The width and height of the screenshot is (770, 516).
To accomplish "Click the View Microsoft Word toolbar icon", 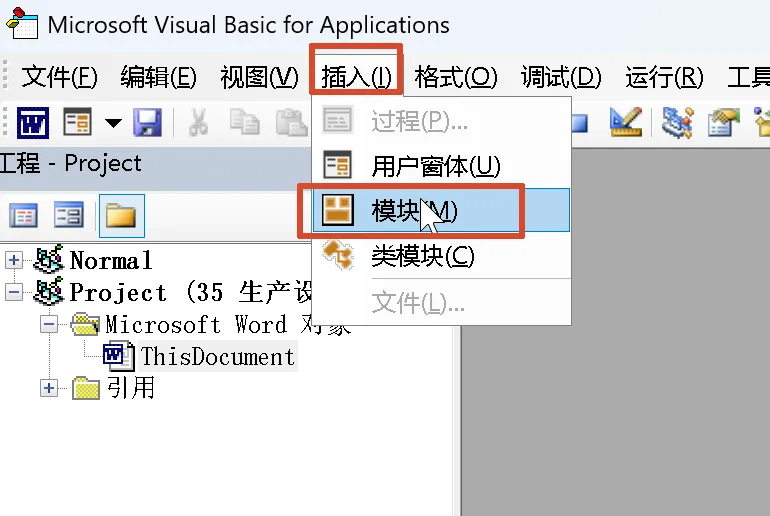I will click(x=32, y=122).
